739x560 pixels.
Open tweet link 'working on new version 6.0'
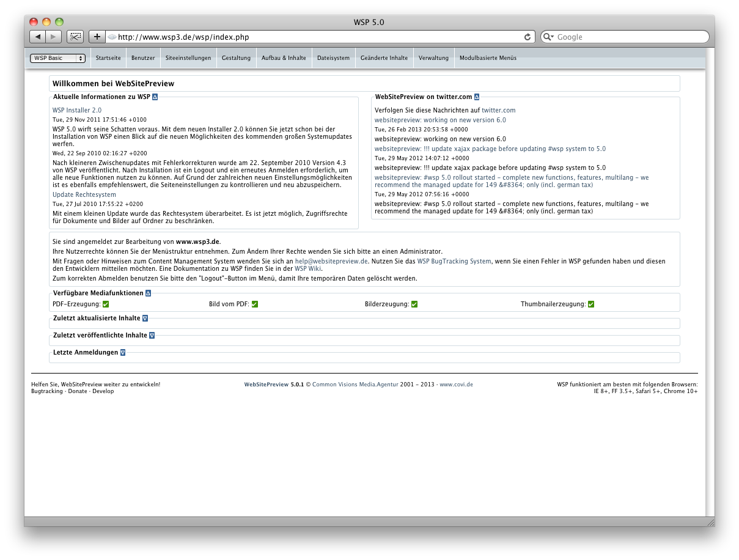point(440,120)
